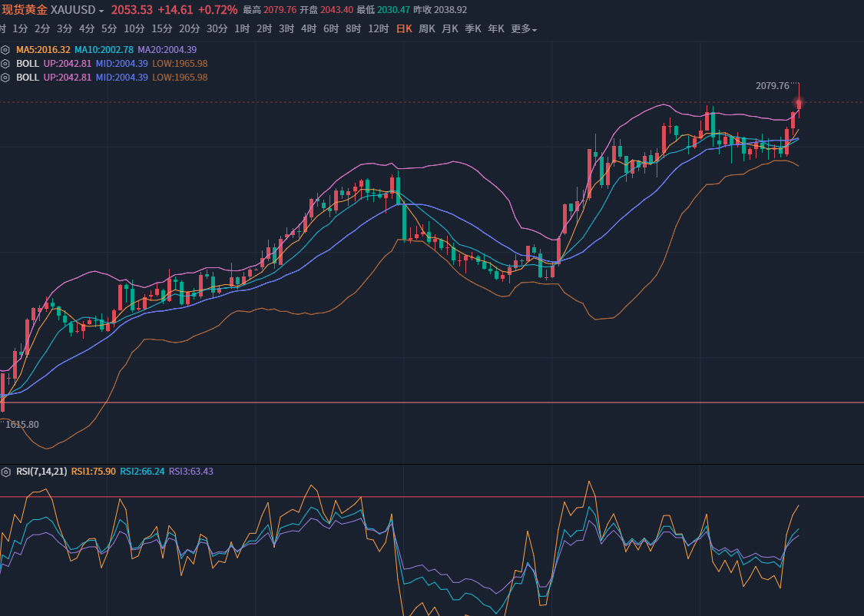Screen dimensions: 864x616
Task: Select the 5分 timeframe
Action: click(109, 28)
